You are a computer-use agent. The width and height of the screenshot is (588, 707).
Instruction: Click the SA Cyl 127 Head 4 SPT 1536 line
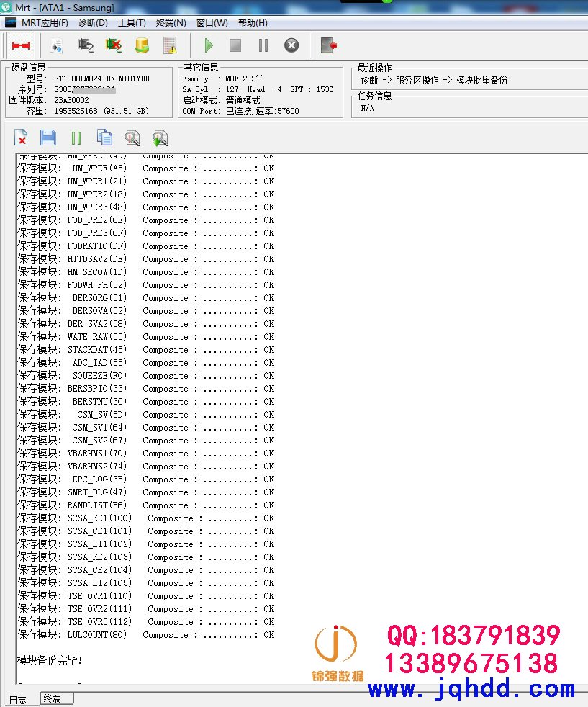(x=258, y=89)
